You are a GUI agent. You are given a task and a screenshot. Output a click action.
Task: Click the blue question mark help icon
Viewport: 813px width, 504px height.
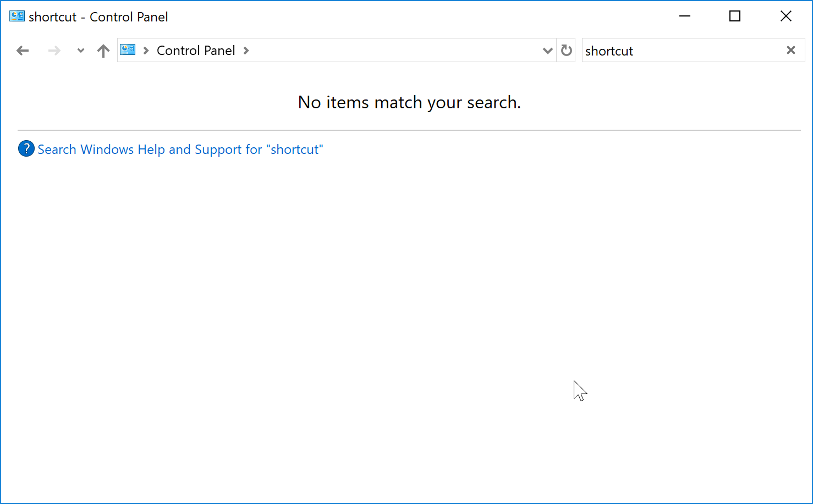click(26, 148)
